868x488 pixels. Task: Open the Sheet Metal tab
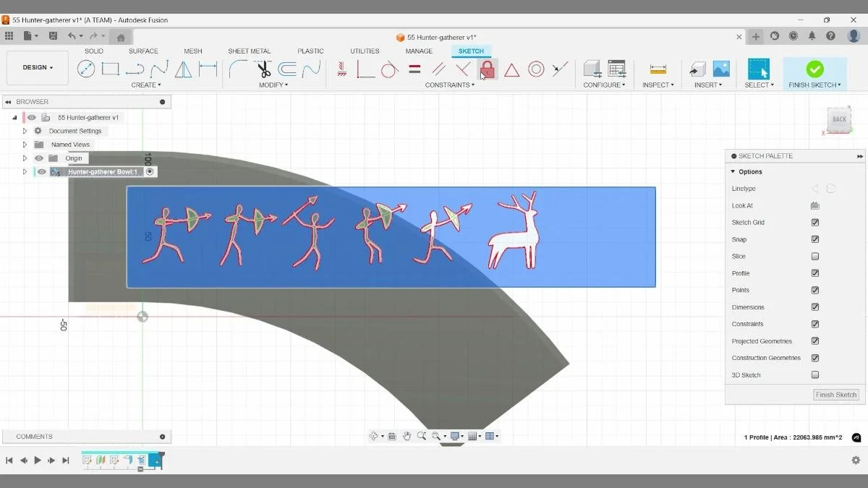click(249, 51)
